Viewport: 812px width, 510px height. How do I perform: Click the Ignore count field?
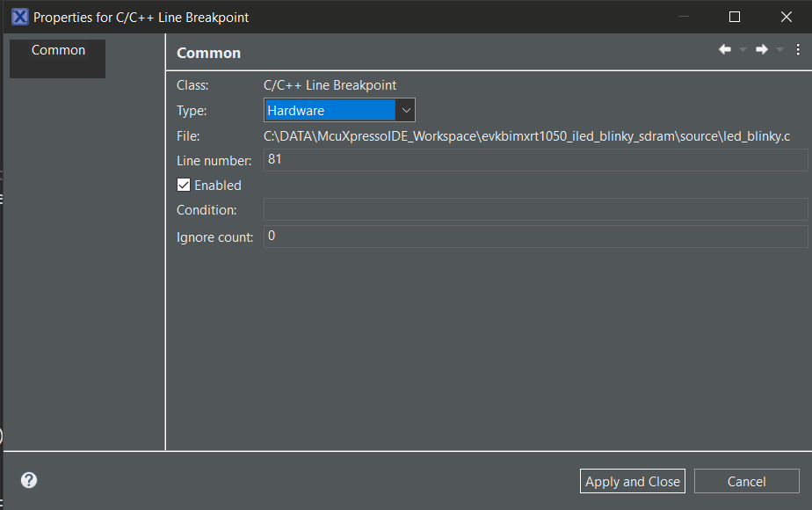[535, 237]
